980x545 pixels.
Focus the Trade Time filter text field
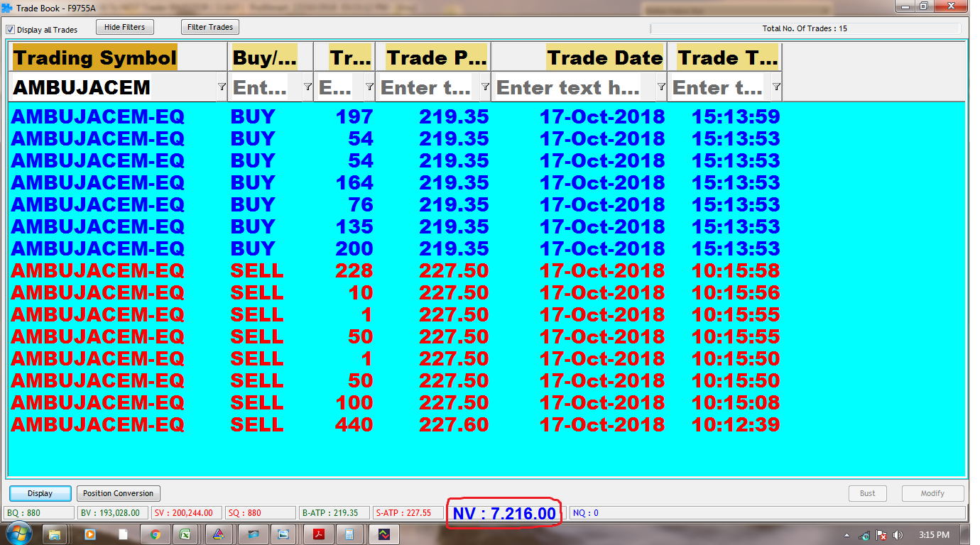[x=719, y=87]
